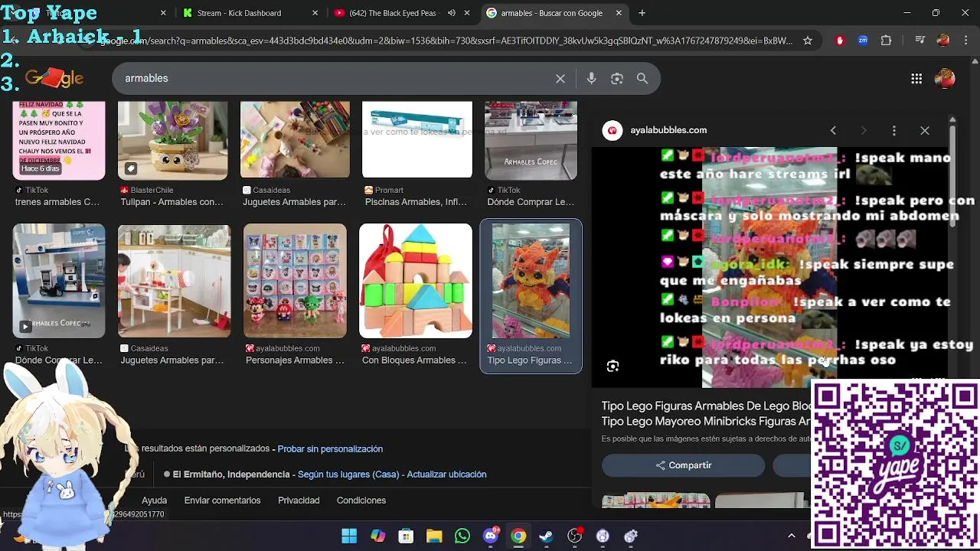The image size is (980, 551).
Task: Open the Google account avatar
Action: point(946,78)
